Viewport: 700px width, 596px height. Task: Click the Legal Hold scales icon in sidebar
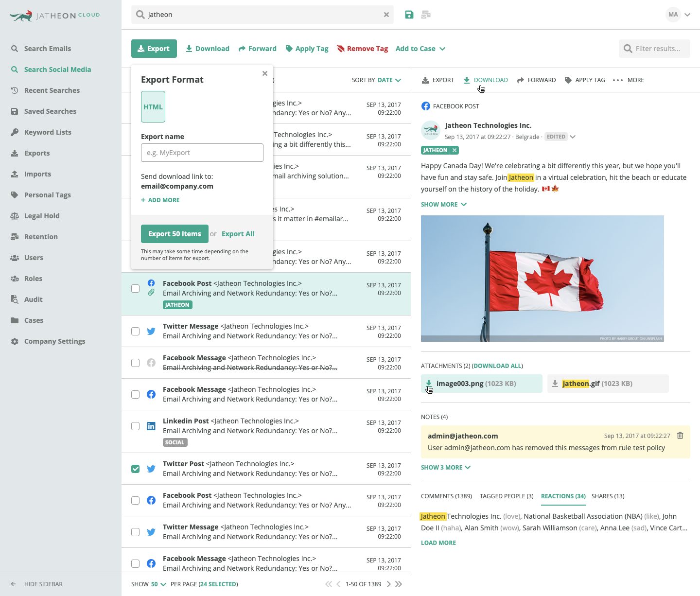tap(15, 216)
